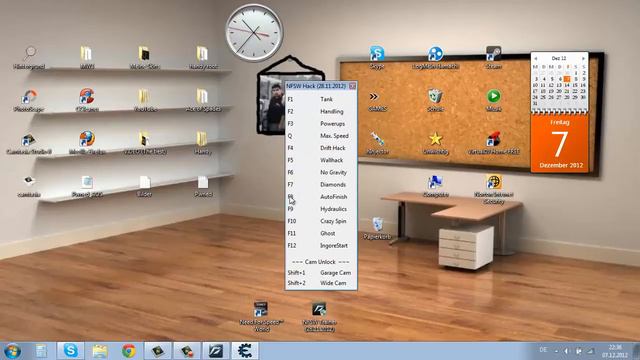Viewport: 640px width, 360px height.
Task: Click the F10 Crazy Spin row
Action: coord(321,221)
